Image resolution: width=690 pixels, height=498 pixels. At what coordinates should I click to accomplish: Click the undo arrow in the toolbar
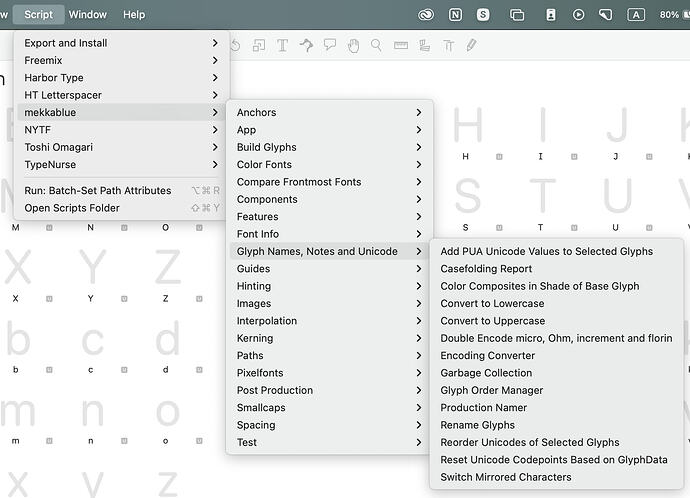point(235,45)
